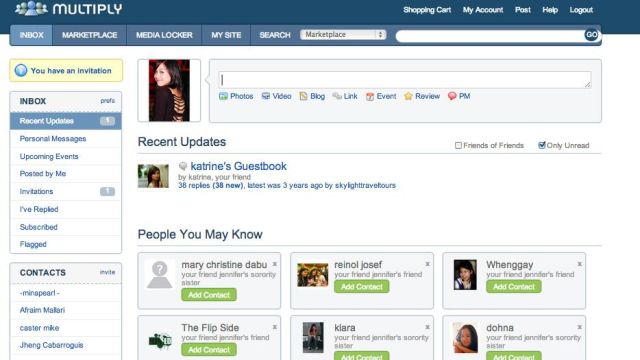The image size is (640, 360).
Task: Open katrine's Guestbook link
Action: coord(238,166)
